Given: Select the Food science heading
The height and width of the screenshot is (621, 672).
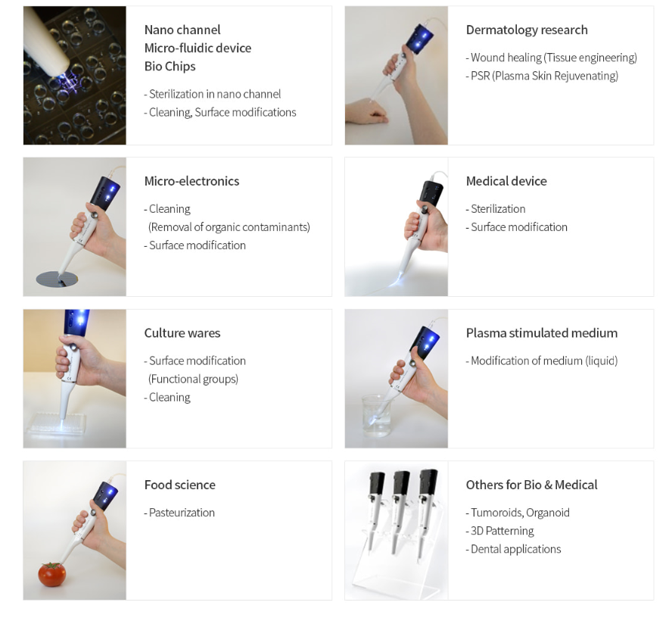Looking at the screenshot, I should tap(179, 485).
